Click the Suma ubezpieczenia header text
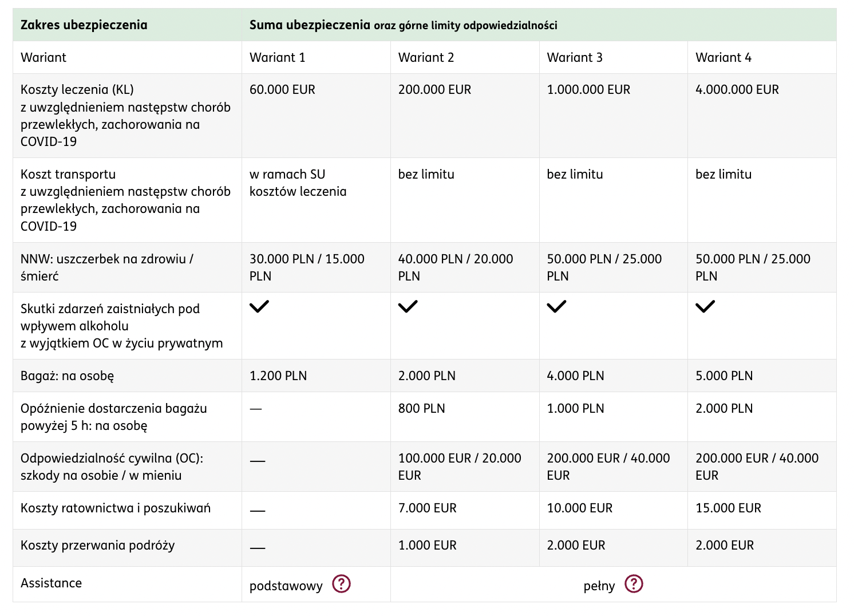Viewport: 854px width, 616px height. 310,25
